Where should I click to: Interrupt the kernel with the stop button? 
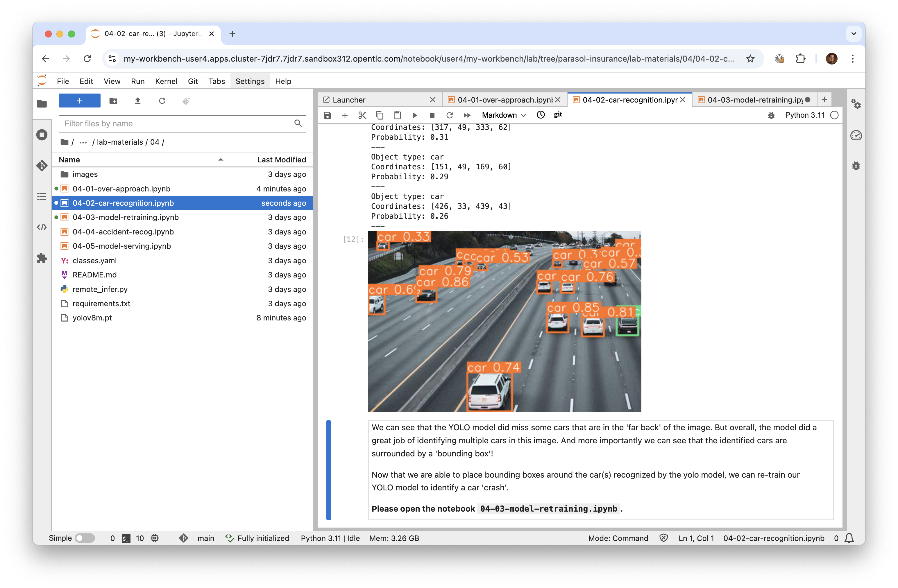pos(432,115)
